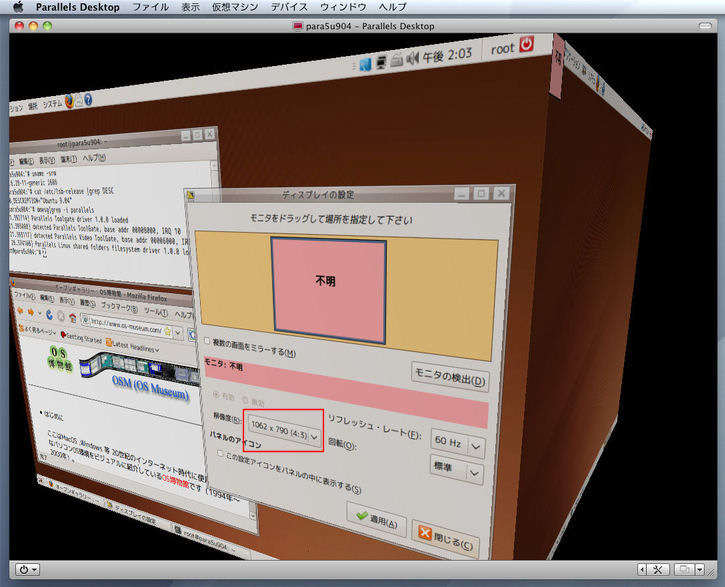
Task: Open 履歴 menu in Firefox
Action: 87,303
